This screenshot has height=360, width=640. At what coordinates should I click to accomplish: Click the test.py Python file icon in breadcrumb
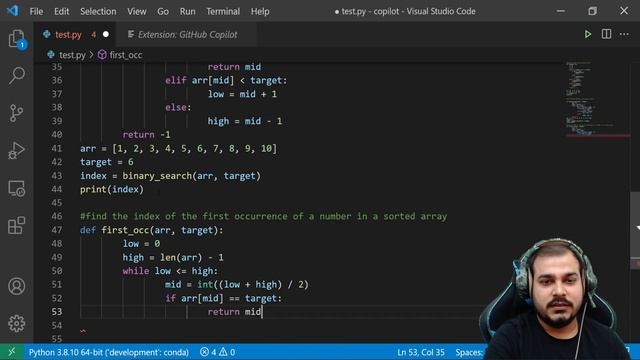pos(51,55)
